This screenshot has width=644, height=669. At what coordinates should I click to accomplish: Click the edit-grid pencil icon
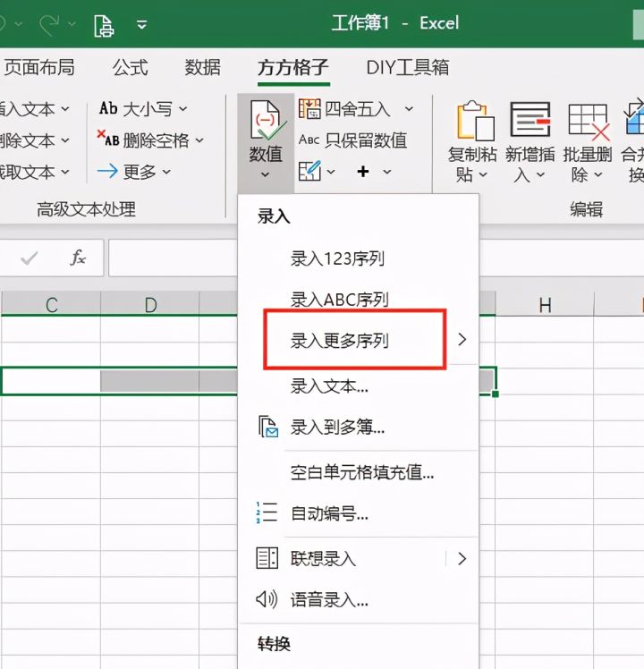[x=309, y=171]
